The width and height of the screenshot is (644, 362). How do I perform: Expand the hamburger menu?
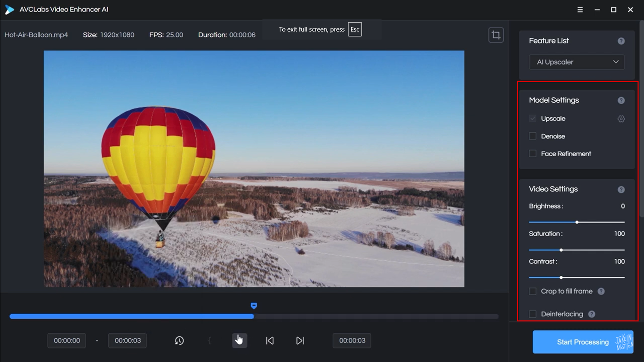pos(580,10)
